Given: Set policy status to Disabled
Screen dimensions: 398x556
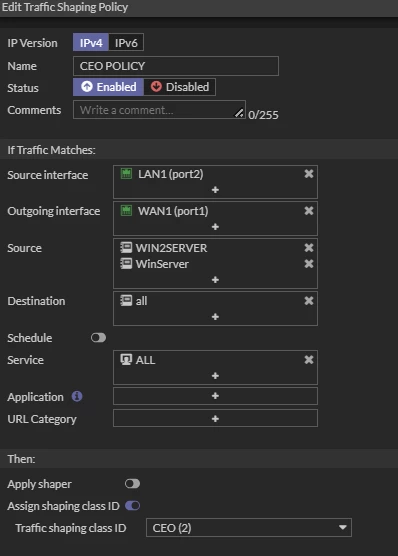Looking at the screenshot, I should point(179,87).
